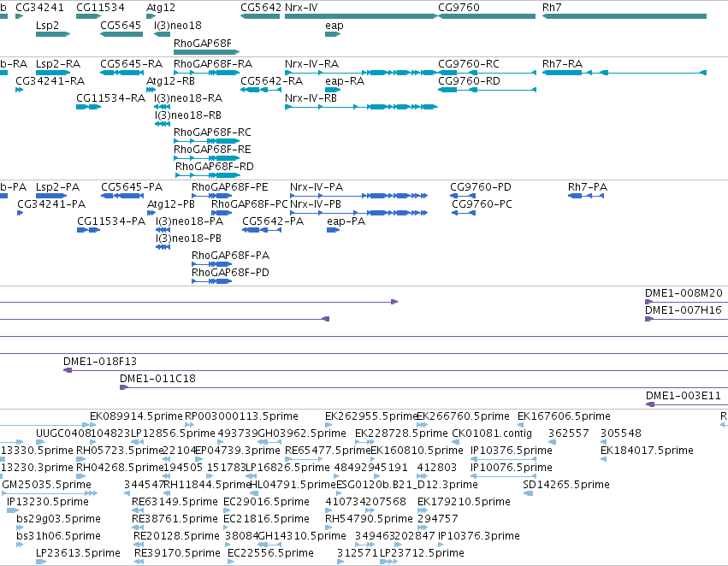Select the RhoGAP68F-RC transcript label
The width and height of the screenshot is (728, 566).
[212, 133]
